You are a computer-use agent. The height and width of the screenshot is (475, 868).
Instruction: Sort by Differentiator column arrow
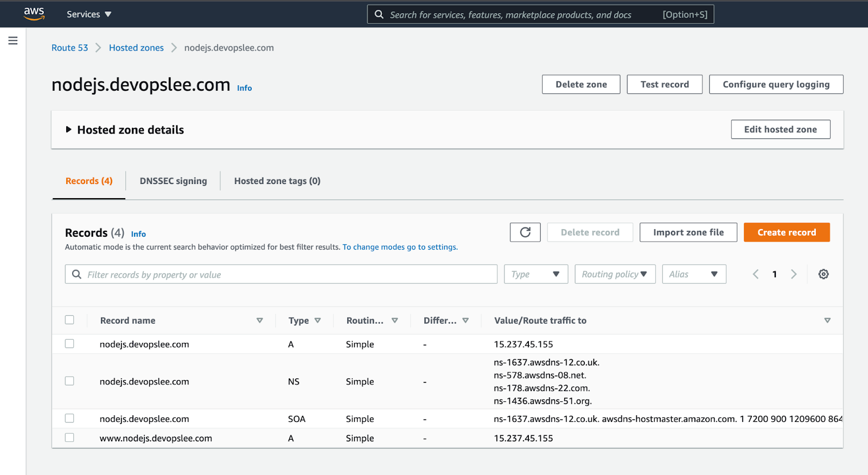pos(465,321)
